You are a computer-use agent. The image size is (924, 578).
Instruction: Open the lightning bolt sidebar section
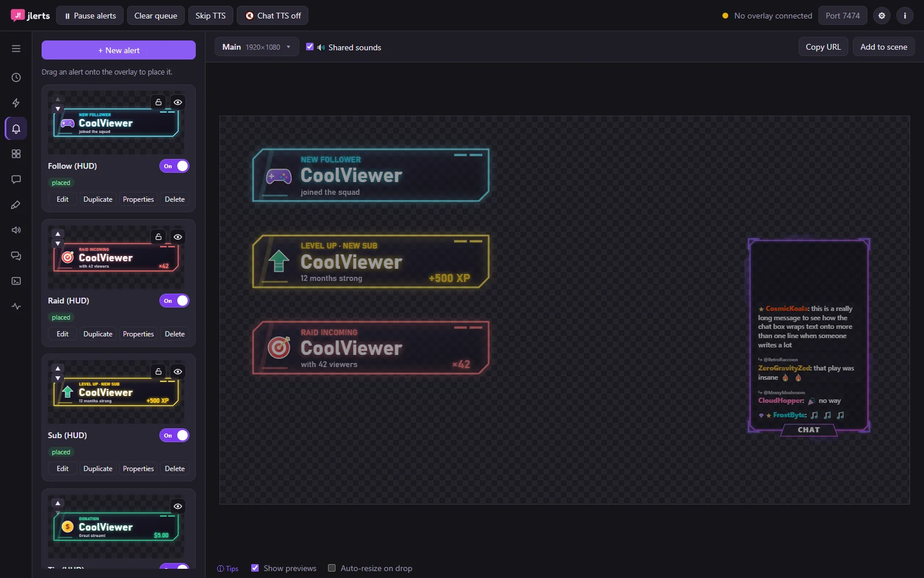click(16, 103)
